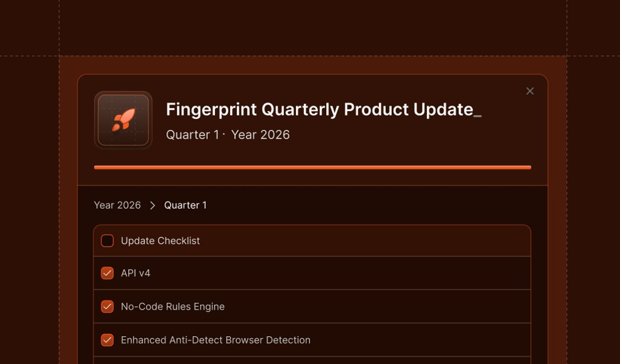
Task: Click the Enhanced Anti-Detect Browser Detection label
Action: click(216, 340)
